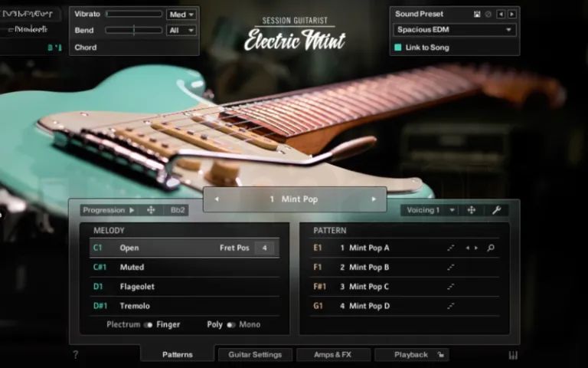
Task: Click the E1 key label for Mint Pop A
Action: [318, 248]
